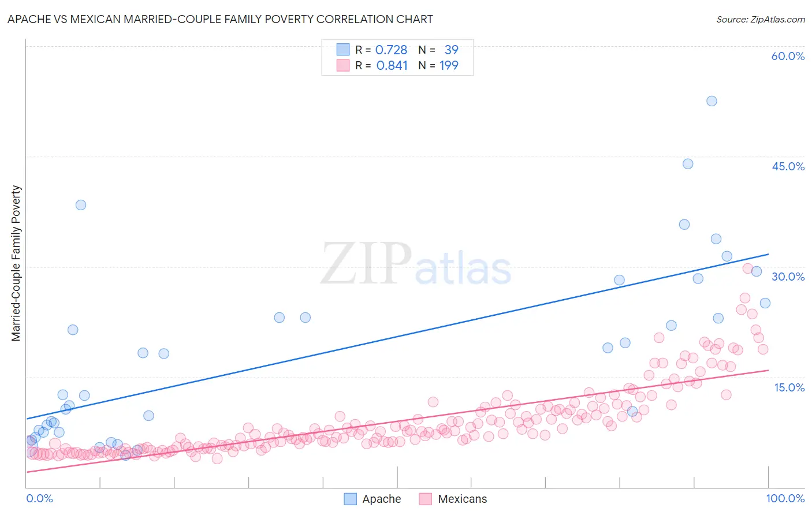
Task: Select the highest Apache data point near 52%
Action: (712, 101)
